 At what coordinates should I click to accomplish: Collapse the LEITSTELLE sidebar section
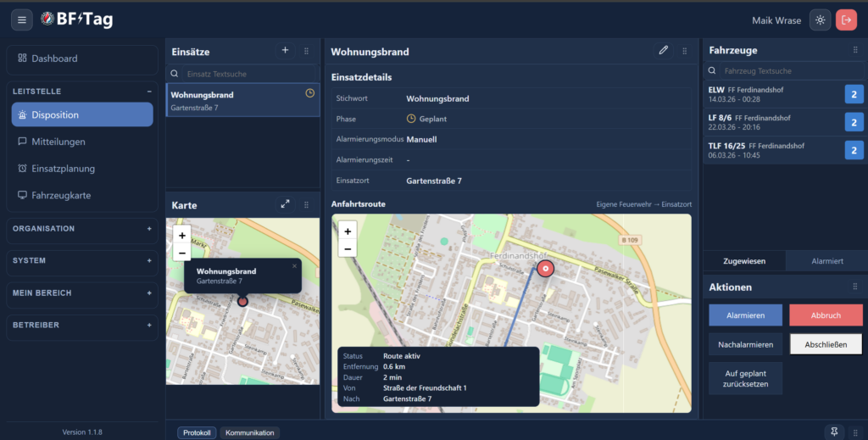[149, 91]
